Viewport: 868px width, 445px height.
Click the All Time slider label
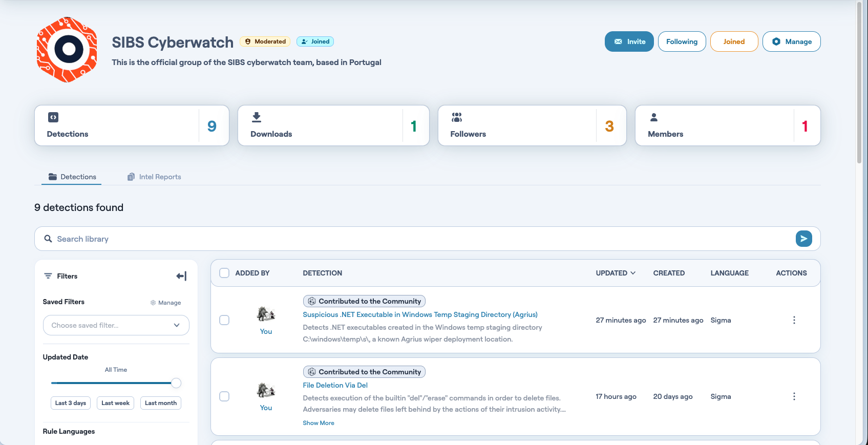[x=116, y=370]
